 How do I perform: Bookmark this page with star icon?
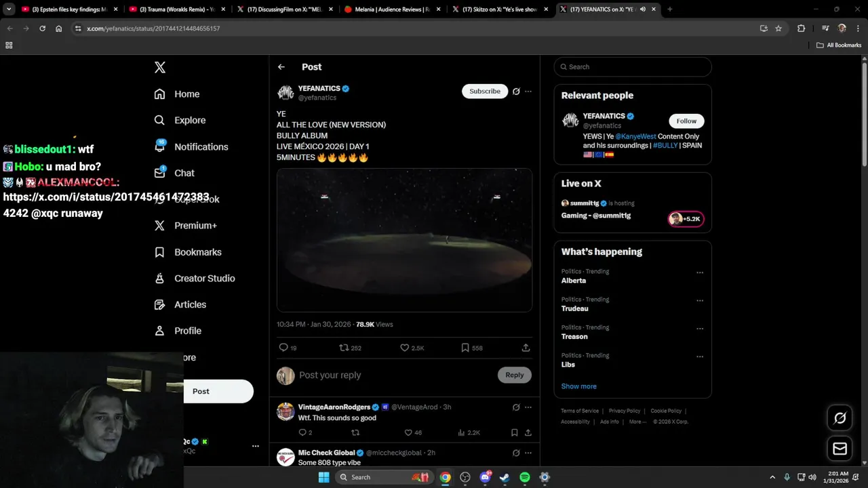(x=778, y=28)
